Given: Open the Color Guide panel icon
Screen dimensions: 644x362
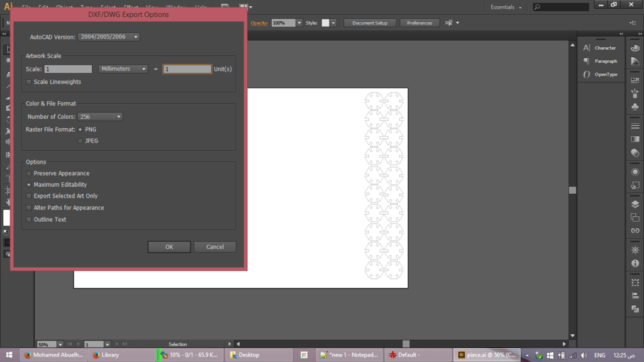Looking at the screenshot, I should pyautogui.click(x=635, y=61).
